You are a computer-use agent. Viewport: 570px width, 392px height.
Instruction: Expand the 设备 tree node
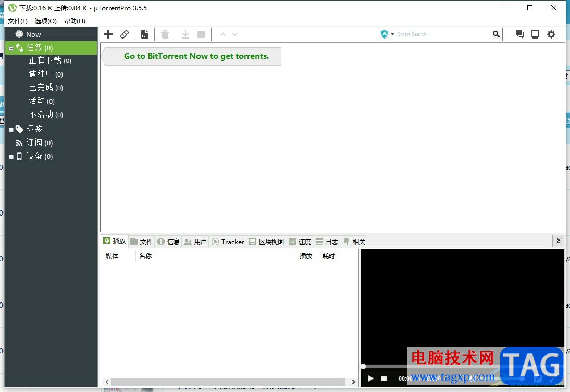point(11,157)
